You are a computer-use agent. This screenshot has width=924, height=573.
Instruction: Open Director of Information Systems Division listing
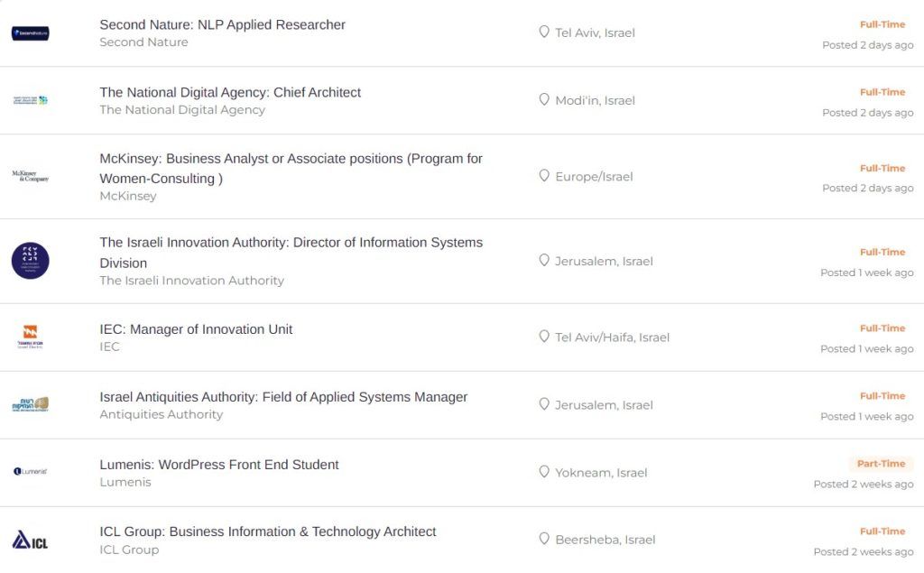291,253
